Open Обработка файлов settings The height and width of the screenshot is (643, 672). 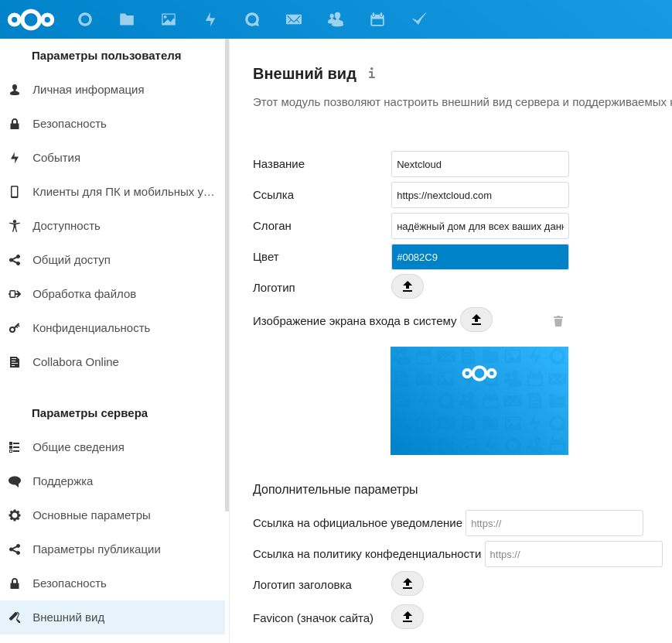click(x=112, y=294)
